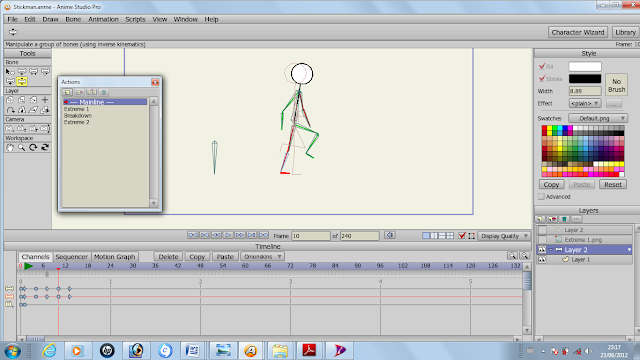The width and height of the screenshot is (640, 360).
Task: Click the Duplicate Layer icon in Layers panel
Action: coord(552,219)
